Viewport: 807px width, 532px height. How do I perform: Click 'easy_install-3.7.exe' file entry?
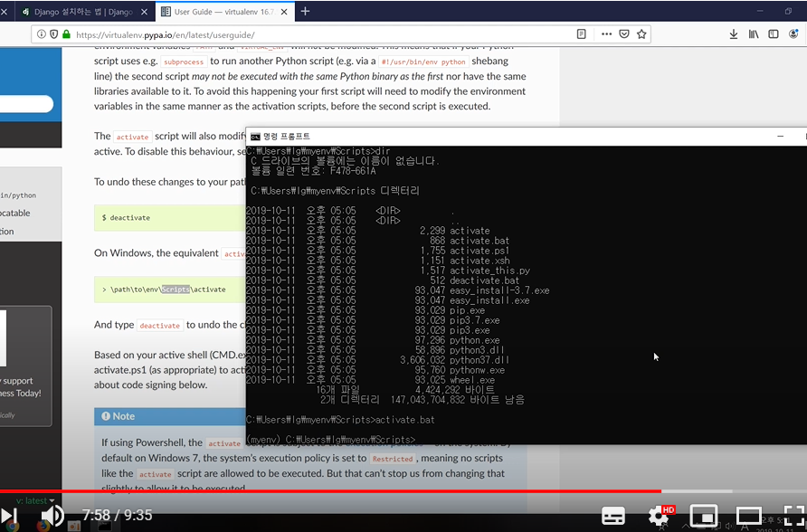point(499,290)
